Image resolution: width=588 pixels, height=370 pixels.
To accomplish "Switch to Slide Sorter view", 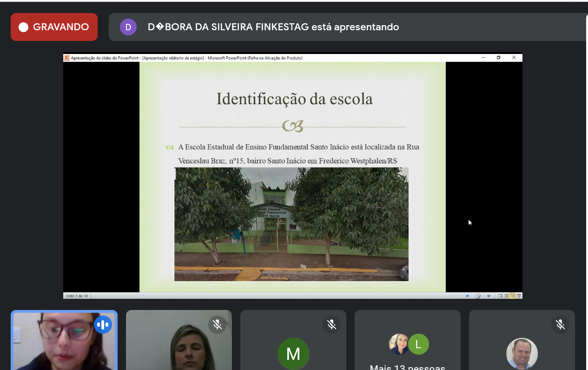I will (x=506, y=296).
